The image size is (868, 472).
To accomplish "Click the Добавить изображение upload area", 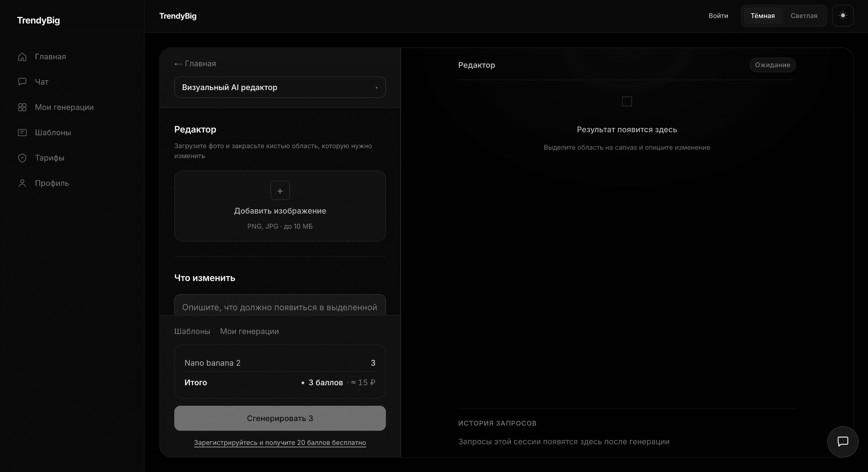I will coord(280,206).
